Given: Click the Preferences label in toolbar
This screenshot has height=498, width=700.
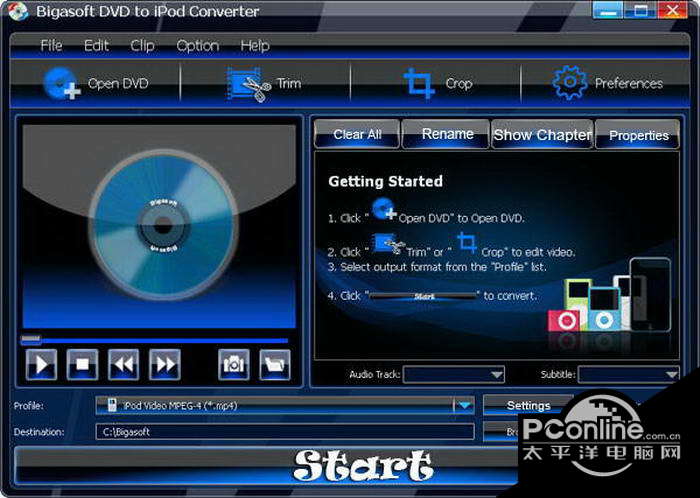Looking at the screenshot, I should tap(629, 83).
